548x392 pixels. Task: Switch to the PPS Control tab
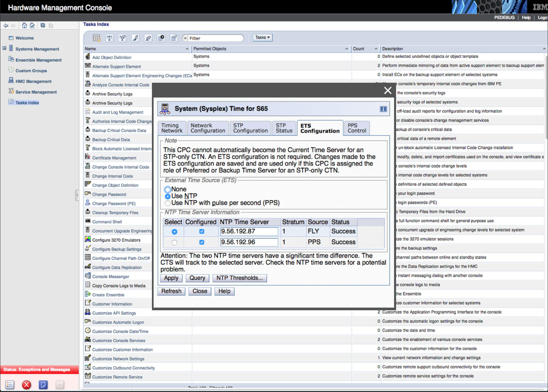pos(357,128)
